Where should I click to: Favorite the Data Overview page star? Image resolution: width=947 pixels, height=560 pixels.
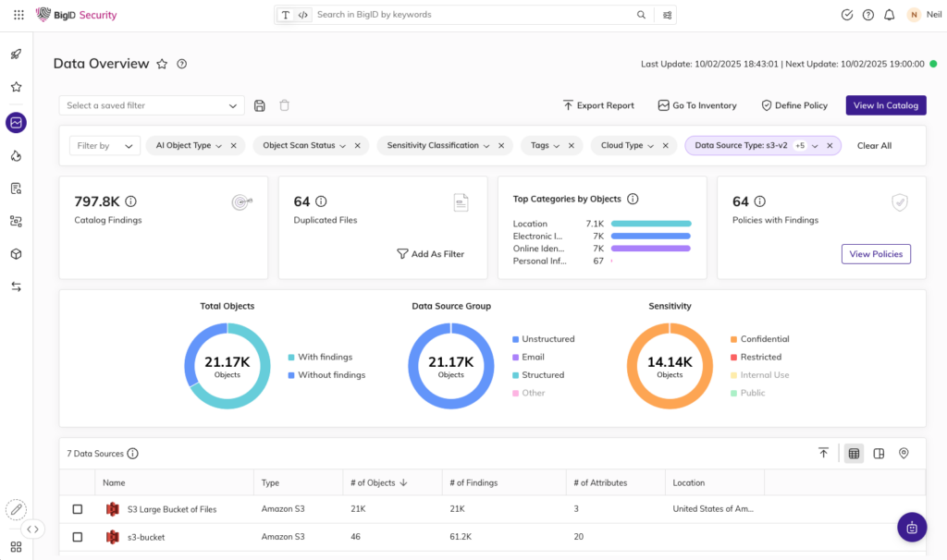[162, 64]
